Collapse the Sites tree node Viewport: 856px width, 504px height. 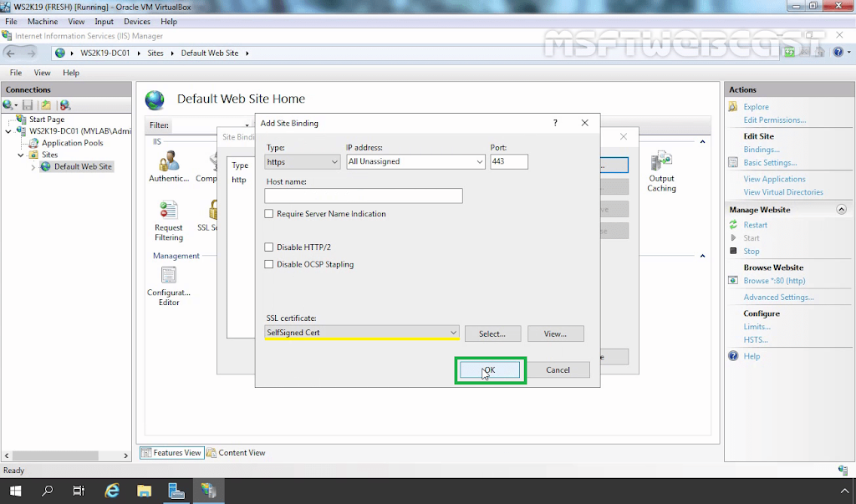click(x=21, y=155)
